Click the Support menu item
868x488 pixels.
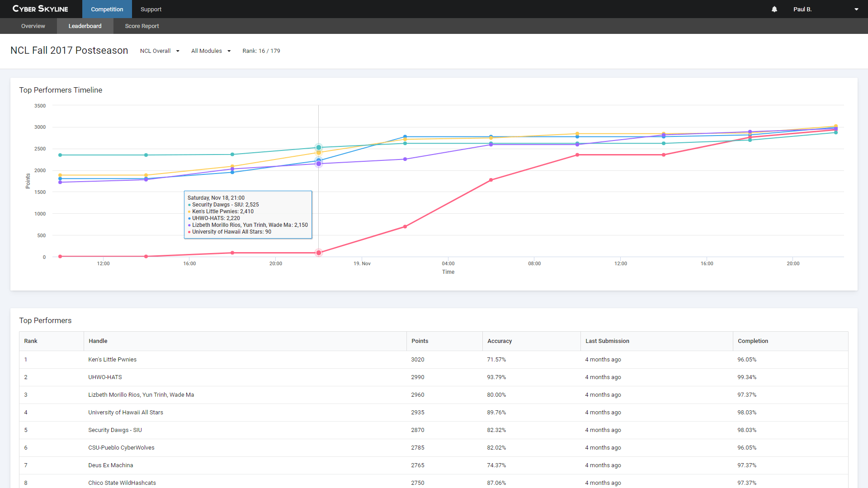click(x=150, y=9)
